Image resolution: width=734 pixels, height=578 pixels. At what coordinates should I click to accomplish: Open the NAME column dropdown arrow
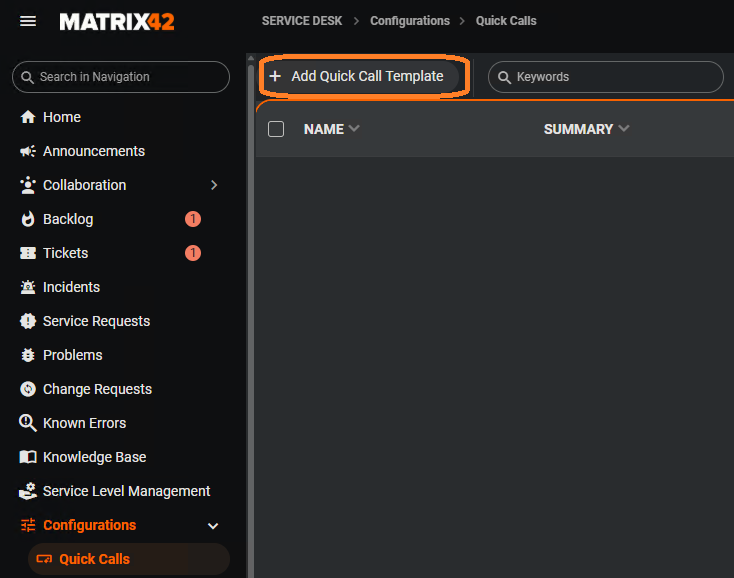pyautogui.click(x=354, y=129)
